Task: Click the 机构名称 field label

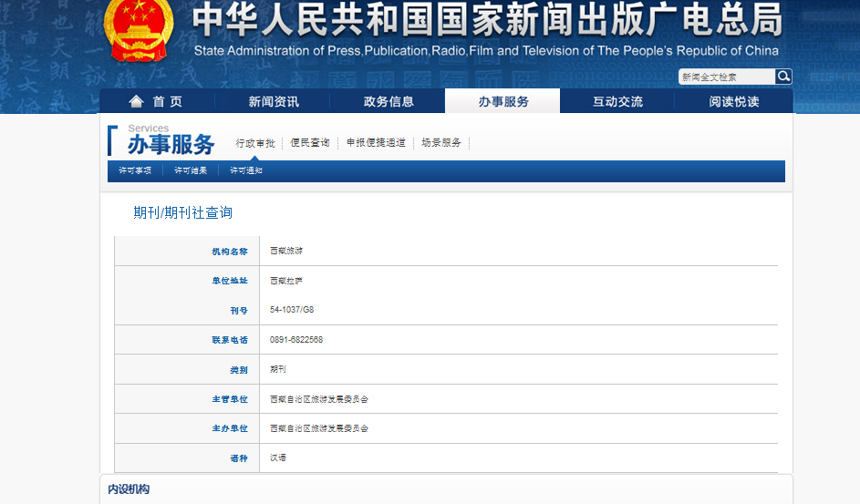Action: [230, 252]
